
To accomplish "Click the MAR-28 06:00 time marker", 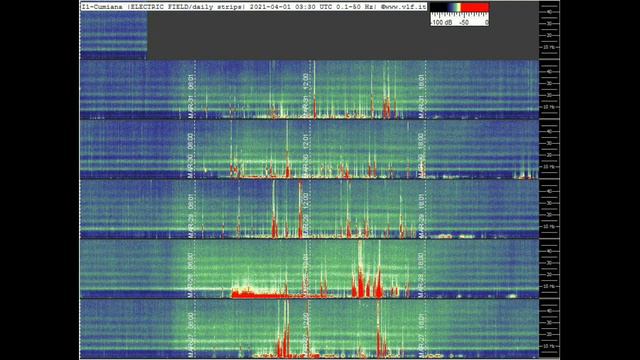I will tap(190, 275).
